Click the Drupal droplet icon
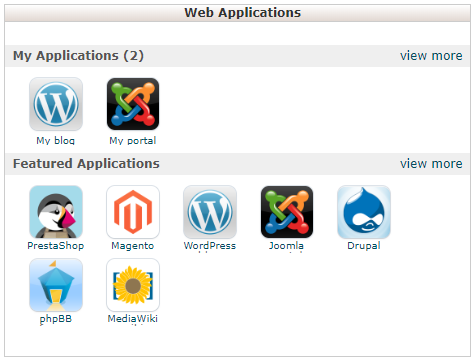Screen dimensions: 476x361 pyautogui.click(x=364, y=212)
